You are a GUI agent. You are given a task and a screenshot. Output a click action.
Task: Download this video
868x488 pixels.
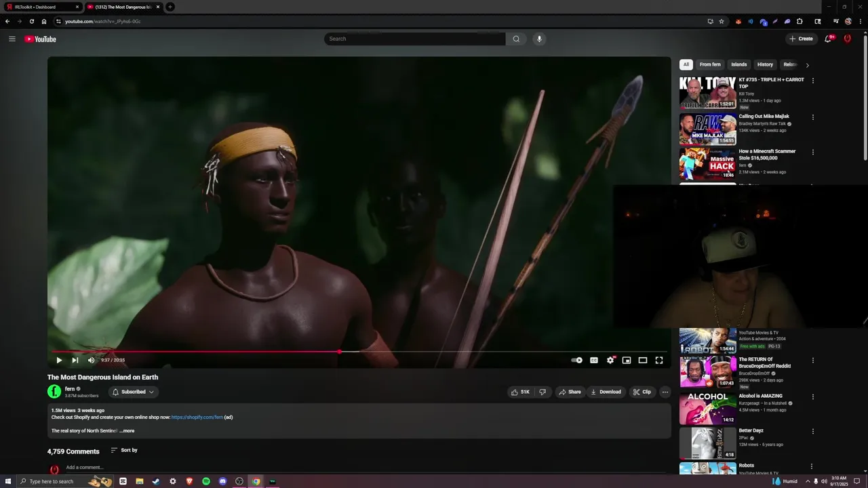(606, 392)
